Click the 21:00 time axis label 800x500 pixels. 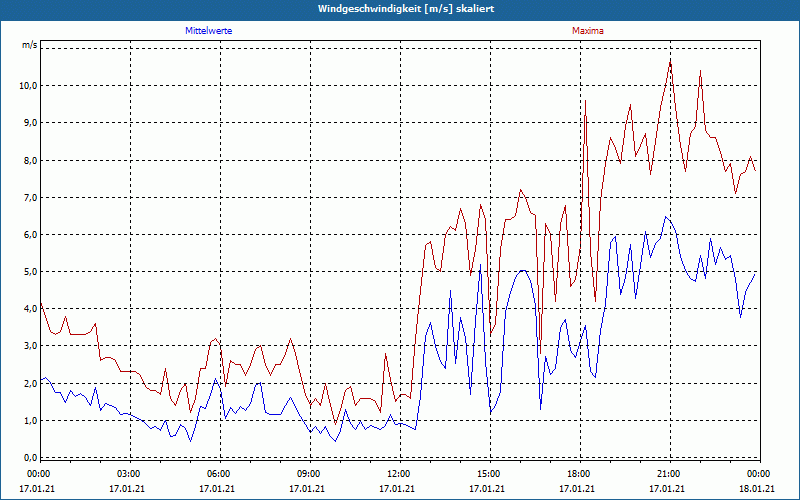(x=670, y=474)
